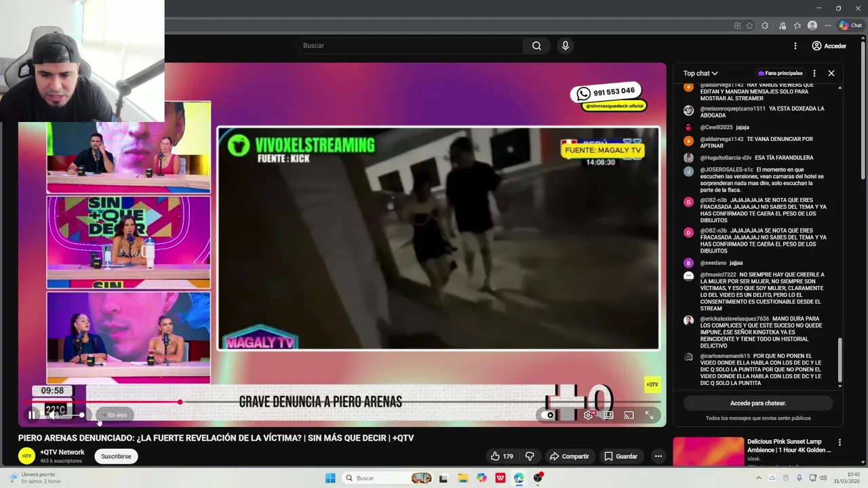Switch to Edge browser on taskbar
This screenshot has height=488, width=868.
(519, 478)
